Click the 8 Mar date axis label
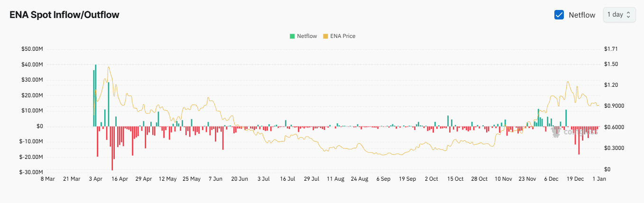 point(48,179)
